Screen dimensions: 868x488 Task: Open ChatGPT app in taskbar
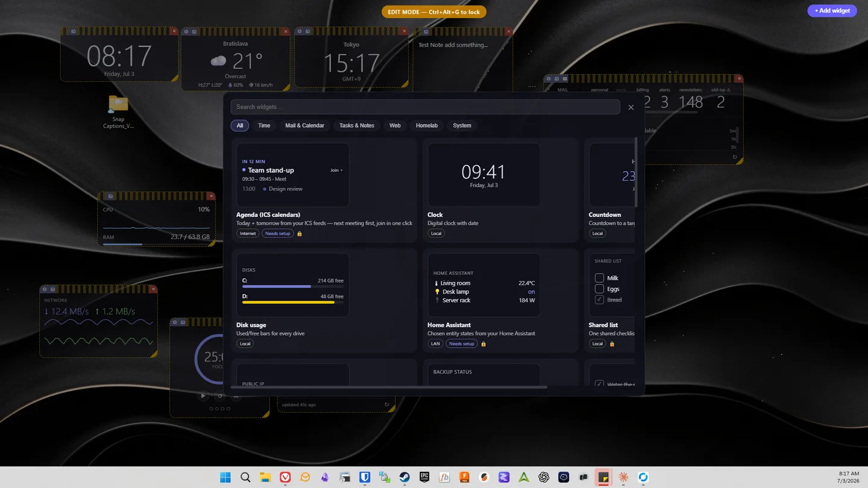pos(544,478)
